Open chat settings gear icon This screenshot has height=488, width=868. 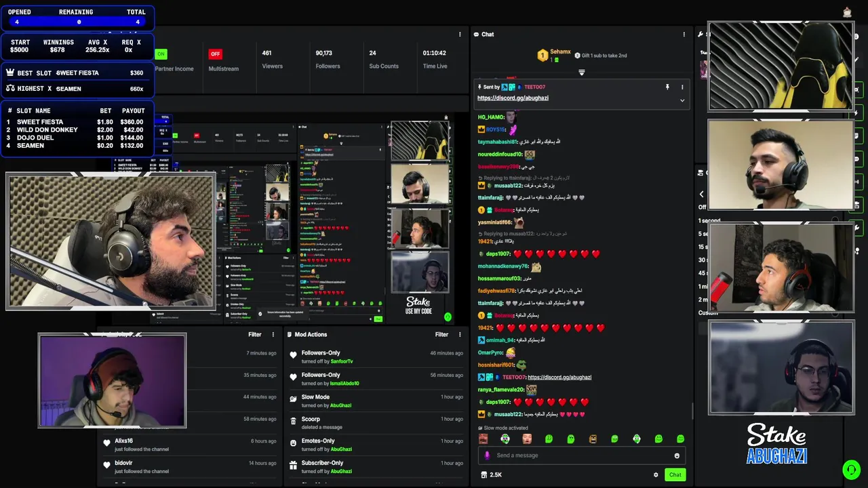[x=656, y=475]
